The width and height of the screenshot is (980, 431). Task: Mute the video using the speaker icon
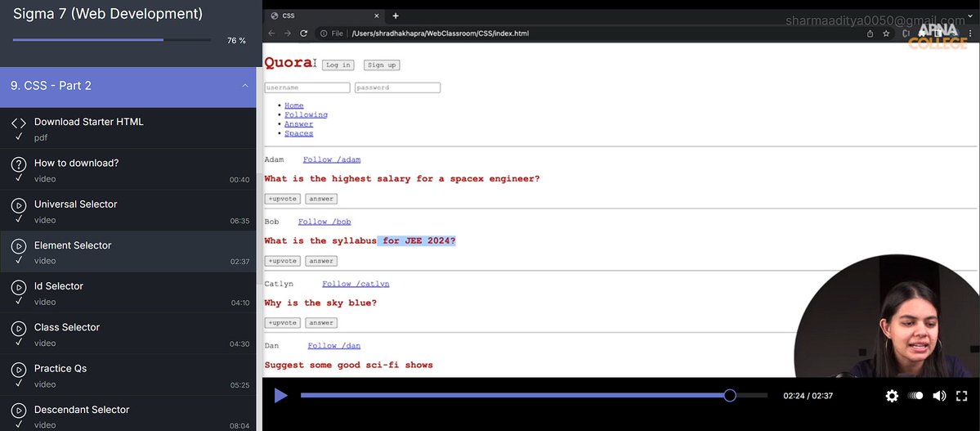click(939, 395)
